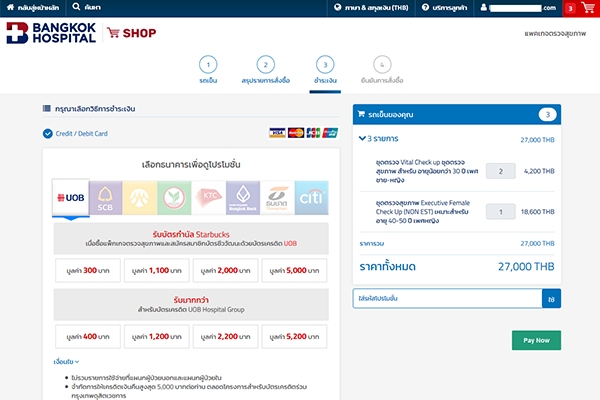
Task: Go to step 2 order summary tab
Action: click(266, 69)
